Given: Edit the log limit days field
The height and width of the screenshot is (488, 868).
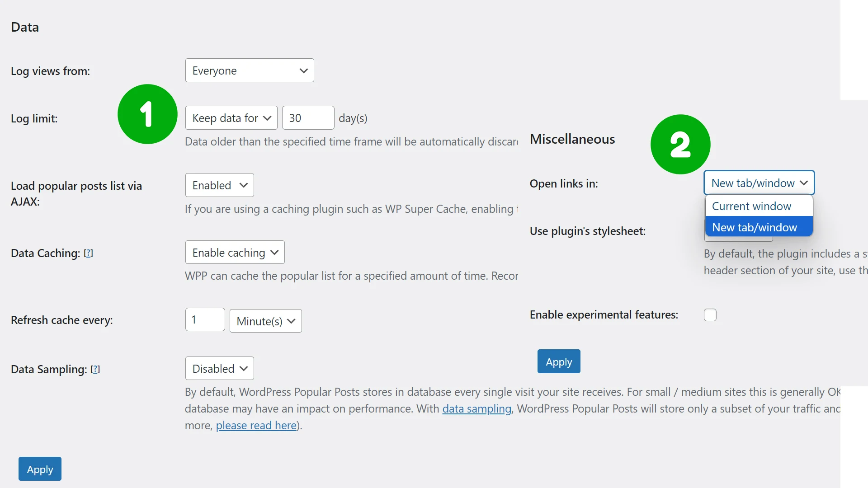Looking at the screenshot, I should (x=308, y=118).
